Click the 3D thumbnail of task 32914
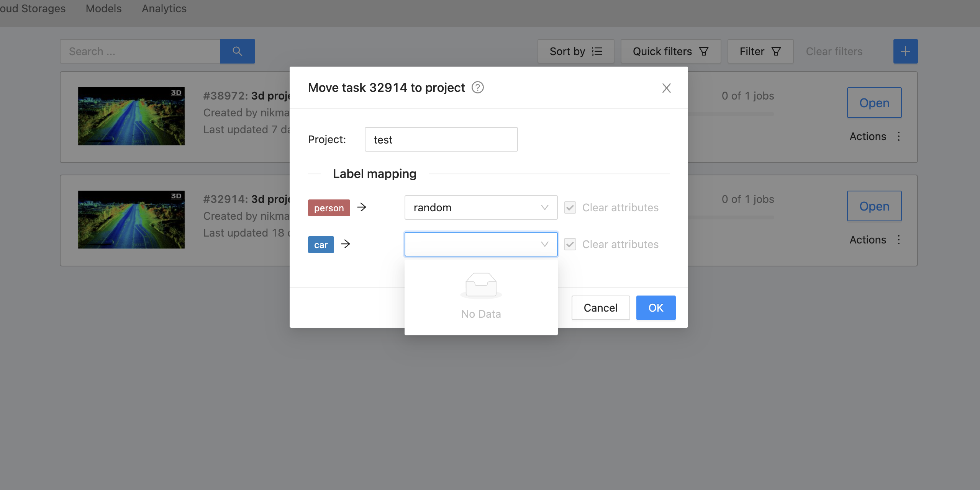 [131, 219]
